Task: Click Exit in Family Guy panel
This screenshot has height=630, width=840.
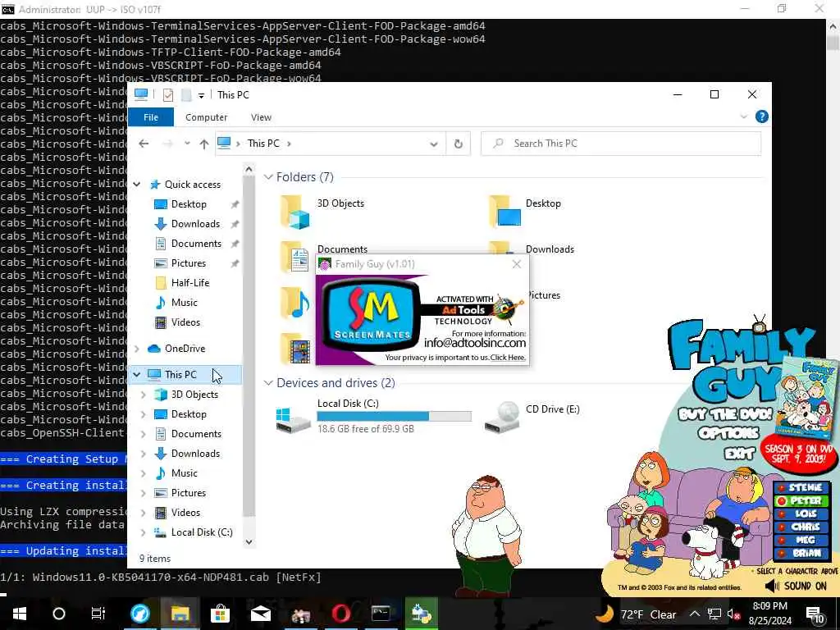Action: (739, 454)
